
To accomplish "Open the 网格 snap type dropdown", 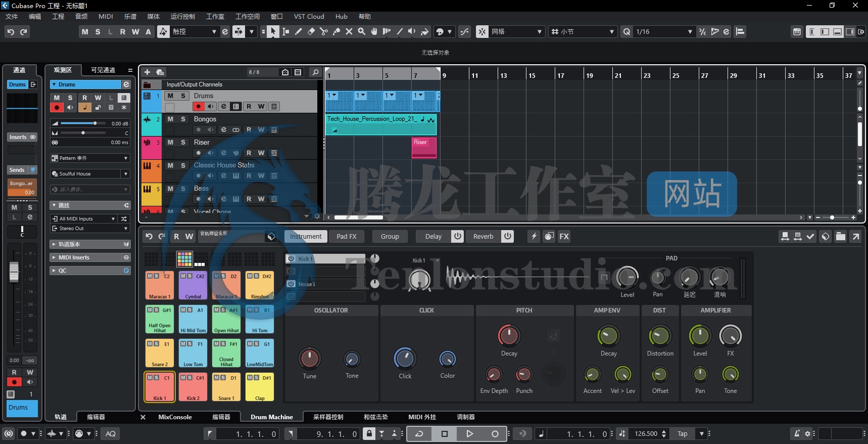I will click(x=517, y=31).
